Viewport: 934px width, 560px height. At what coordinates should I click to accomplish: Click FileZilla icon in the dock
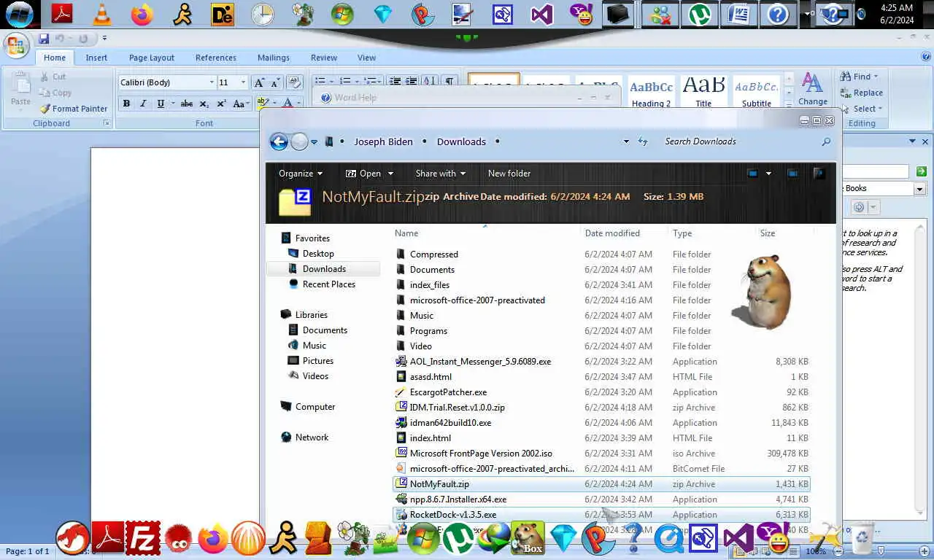coord(143,539)
